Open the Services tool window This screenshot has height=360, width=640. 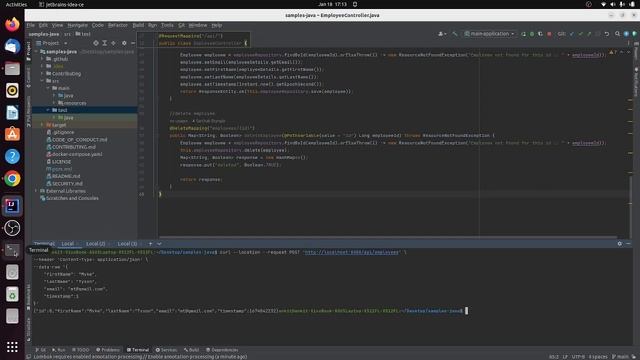166,350
